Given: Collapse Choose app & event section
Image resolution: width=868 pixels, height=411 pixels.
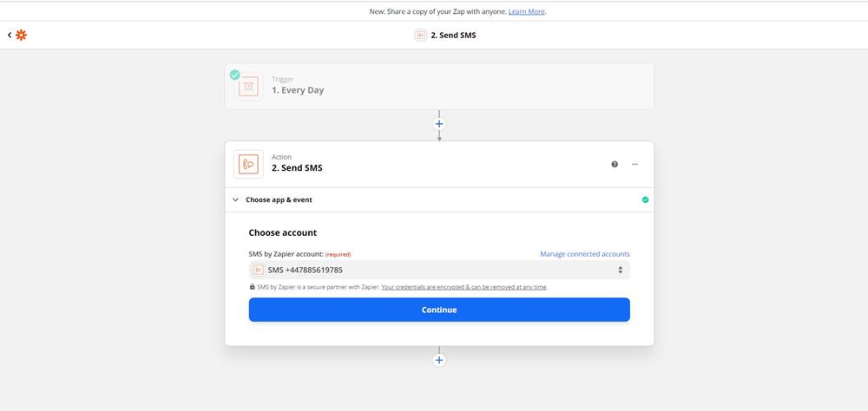Looking at the screenshot, I should (235, 199).
